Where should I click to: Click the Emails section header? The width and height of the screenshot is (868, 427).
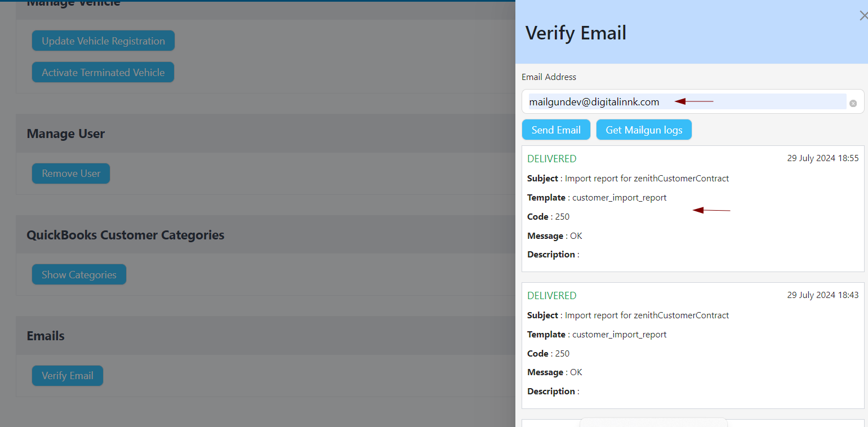point(46,336)
